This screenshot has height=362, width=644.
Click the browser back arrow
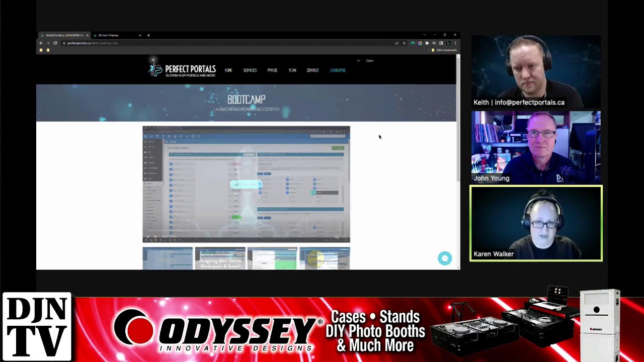(x=41, y=43)
